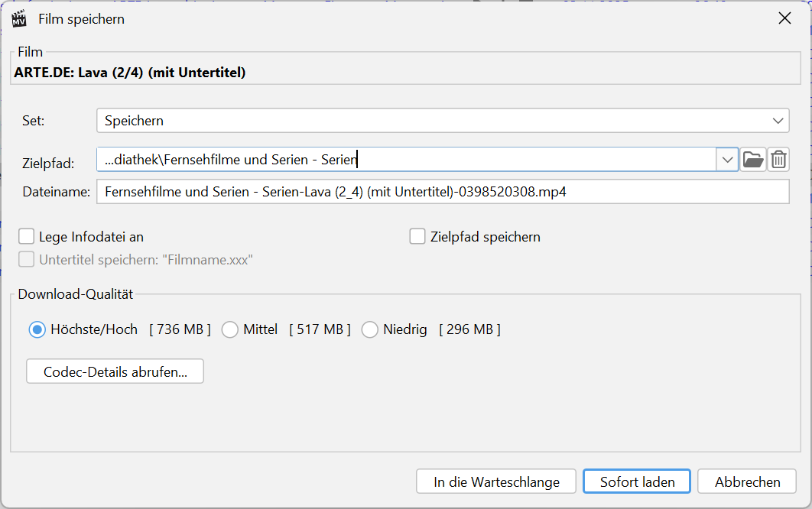Click the film title 'ARTE.DE: Lava (2/4)'
The image size is (812, 509).
tap(130, 73)
